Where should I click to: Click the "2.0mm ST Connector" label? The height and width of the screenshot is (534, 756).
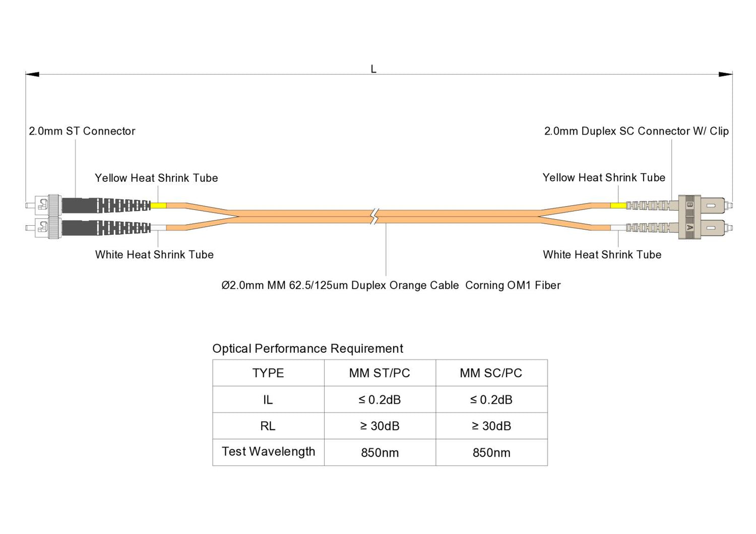[82, 131]
